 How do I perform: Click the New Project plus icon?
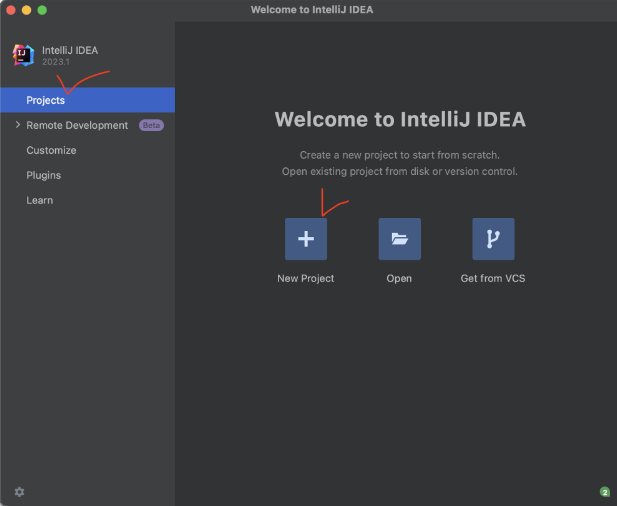click(x=306, y=239)
